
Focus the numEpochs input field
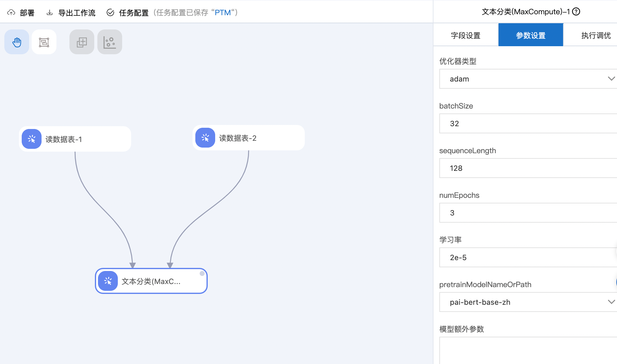pos(528,213)
